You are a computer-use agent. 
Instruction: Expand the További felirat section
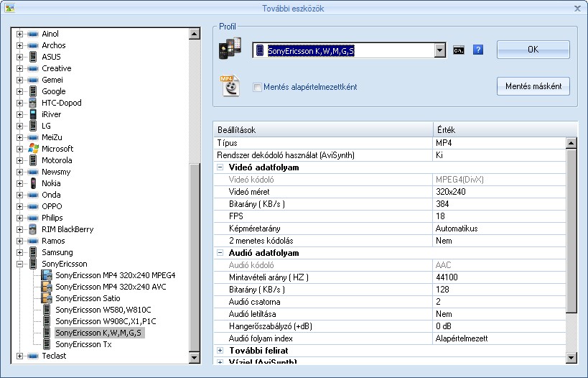pyautogui.click(x=220, y=351)
